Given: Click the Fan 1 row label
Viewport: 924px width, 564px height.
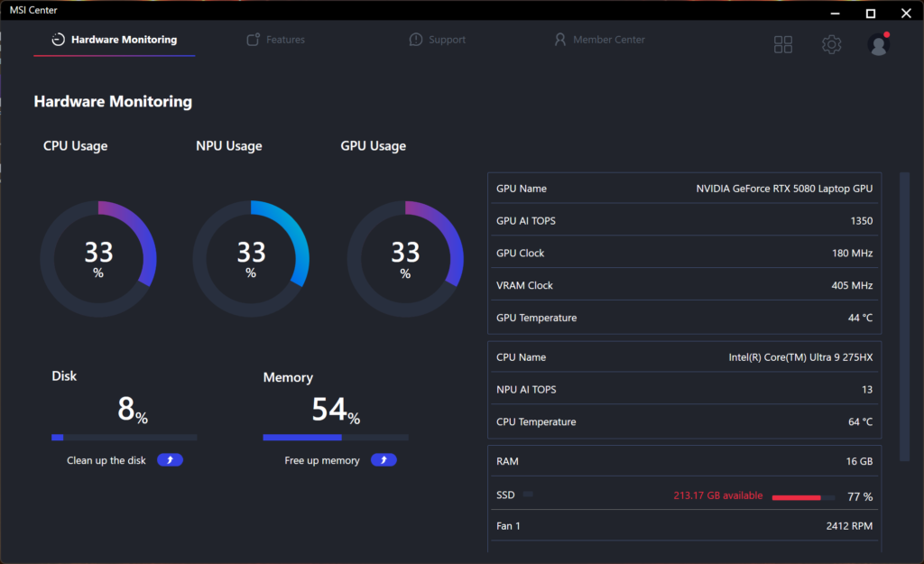Looking at the screenshot, I should pyautogui.click(x=509, y=526).
